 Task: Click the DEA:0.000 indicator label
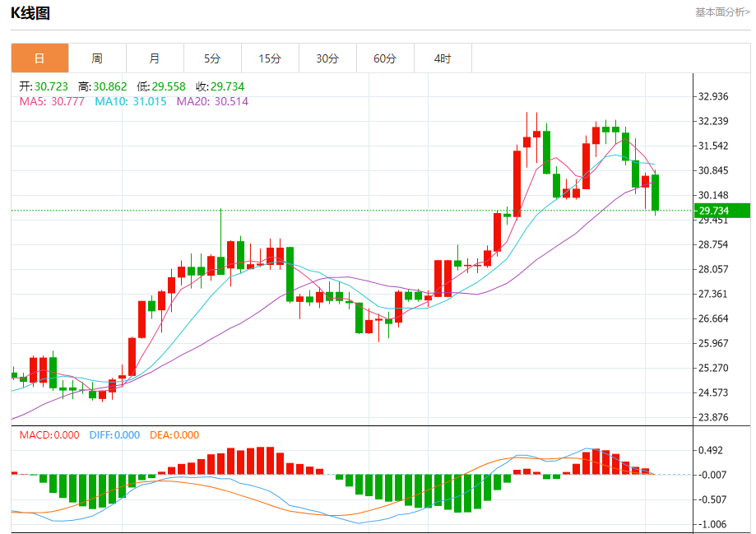(174, 434)
